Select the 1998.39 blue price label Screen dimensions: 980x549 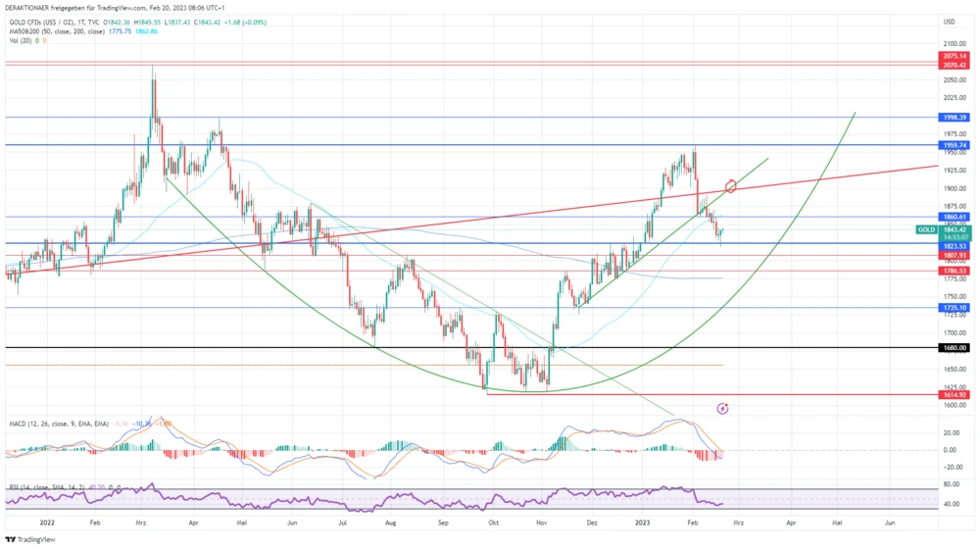coord(955,117)
